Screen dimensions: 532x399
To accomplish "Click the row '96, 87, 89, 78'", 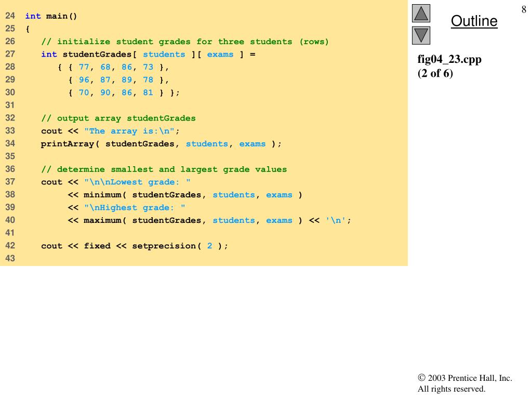I will [118, 80].
